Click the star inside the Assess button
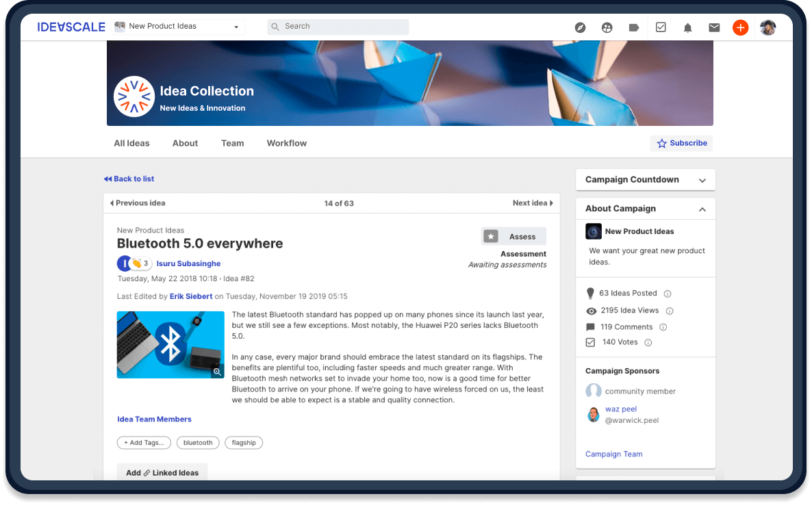Screen dimensions: 812x505 point(490,236)
